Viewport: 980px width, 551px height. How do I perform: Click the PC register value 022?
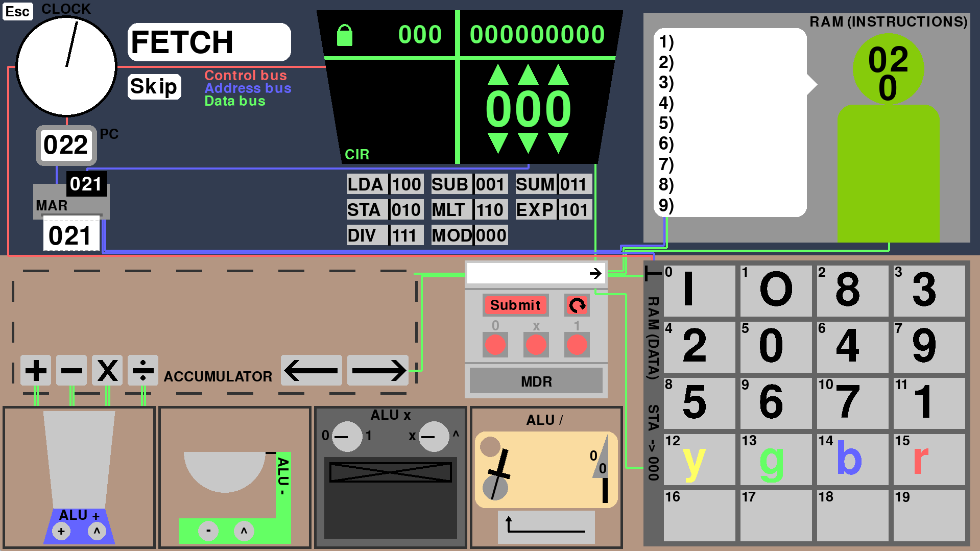coord(66,145)
